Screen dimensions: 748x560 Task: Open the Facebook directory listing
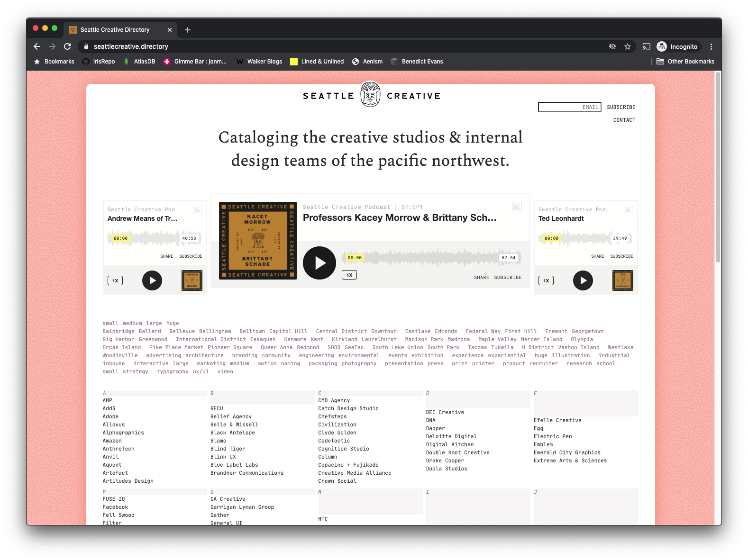click(x=115, y=507)
